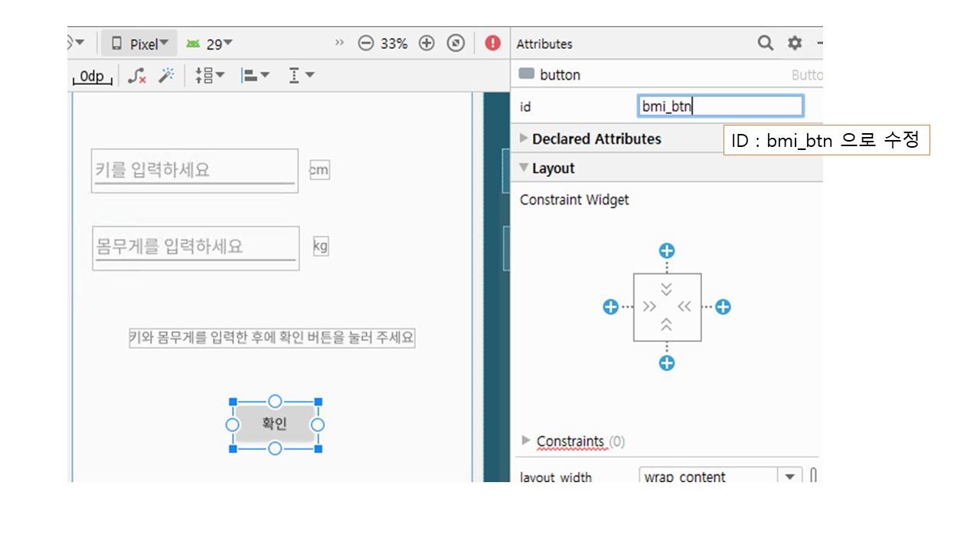The height and width of the screenshot is (551, 980).
Task: Open the layout_width wrap_content dropdown
Action: click(x=789, y=477)
